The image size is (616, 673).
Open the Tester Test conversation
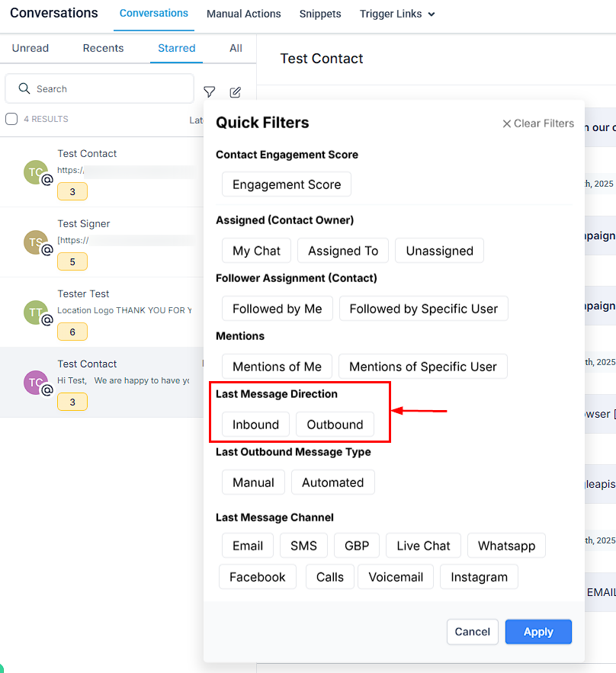[x=101, y=312]
